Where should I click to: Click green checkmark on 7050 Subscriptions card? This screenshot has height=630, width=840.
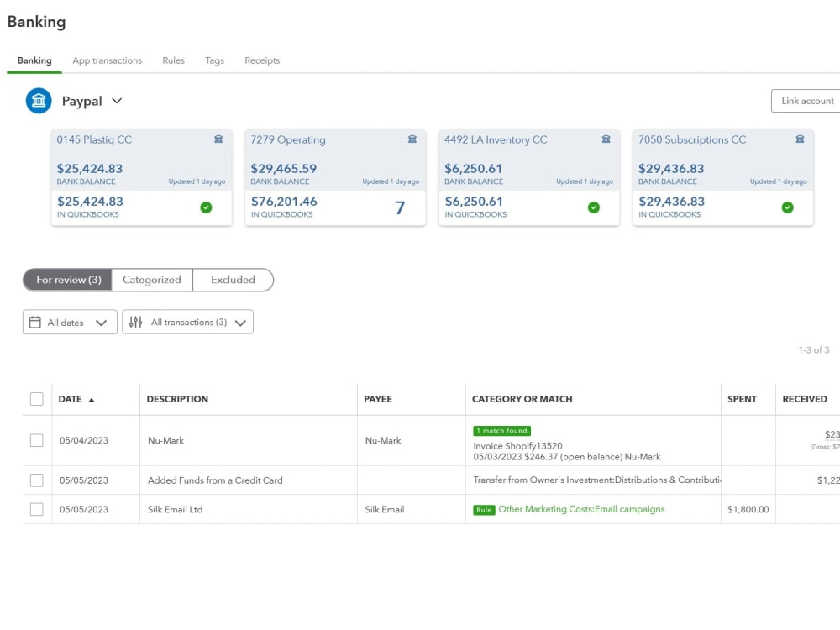click(788, 207)
